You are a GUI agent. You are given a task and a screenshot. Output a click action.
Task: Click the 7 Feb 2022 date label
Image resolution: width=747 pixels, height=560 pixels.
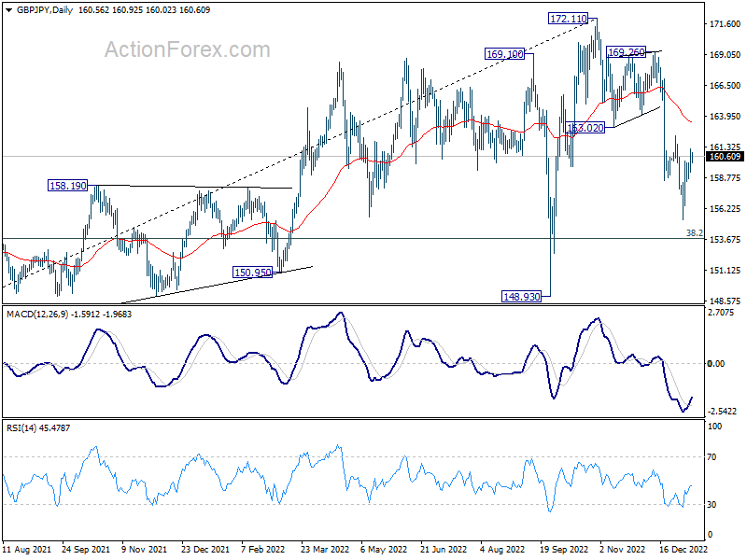tap(263, 550)
